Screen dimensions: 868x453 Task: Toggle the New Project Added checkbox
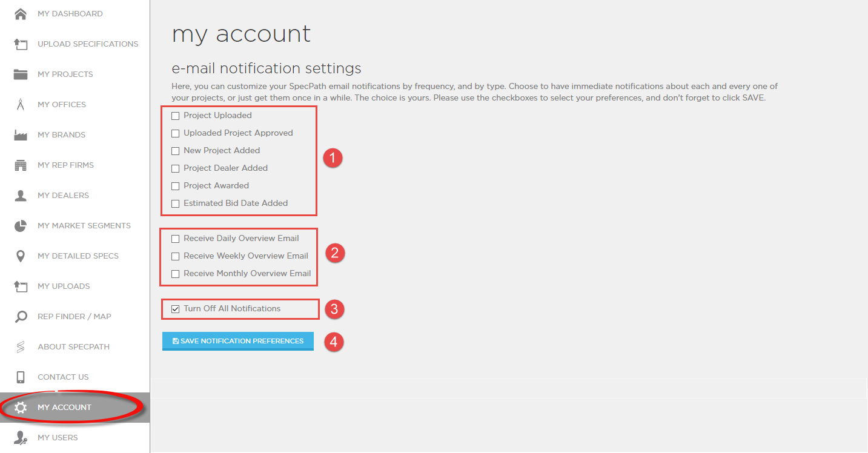click(176, 151)
